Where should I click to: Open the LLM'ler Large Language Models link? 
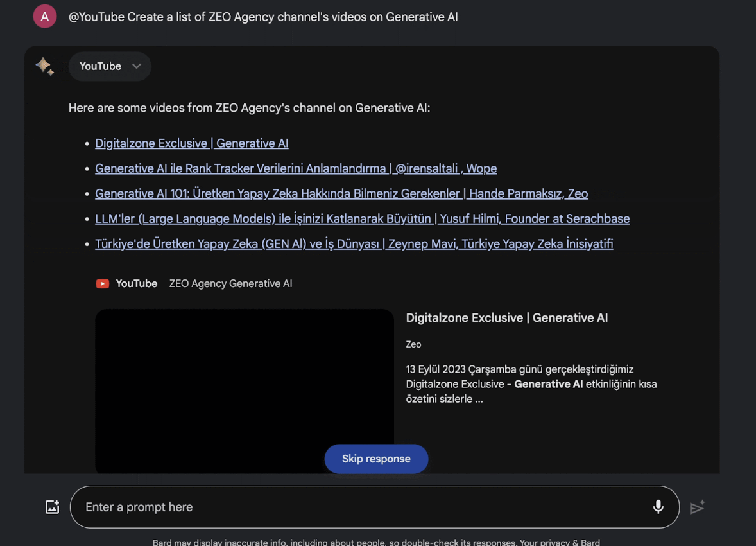click(362, 218)
